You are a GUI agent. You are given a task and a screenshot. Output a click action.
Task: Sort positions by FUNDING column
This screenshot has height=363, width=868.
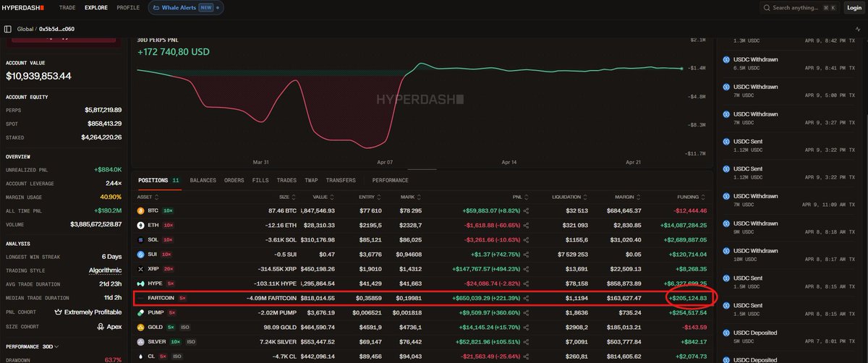pyautogui.click(x=693, y=196)
